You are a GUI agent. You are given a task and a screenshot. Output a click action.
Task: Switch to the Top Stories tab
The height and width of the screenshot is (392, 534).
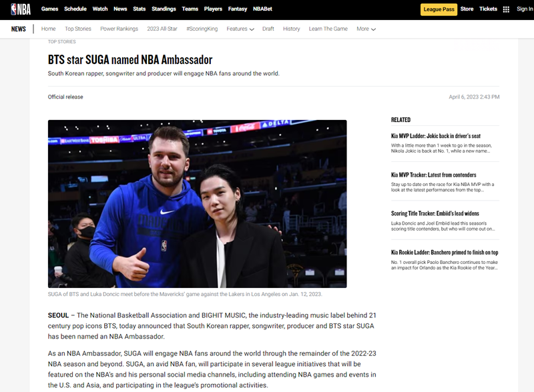pos(79,29)
